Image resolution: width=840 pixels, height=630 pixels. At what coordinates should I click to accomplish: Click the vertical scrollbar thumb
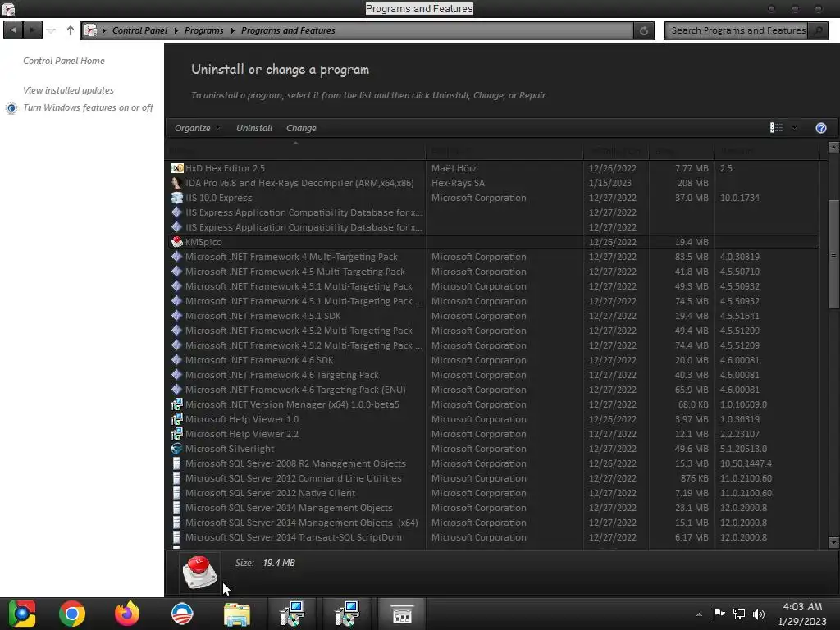(833, 253)
